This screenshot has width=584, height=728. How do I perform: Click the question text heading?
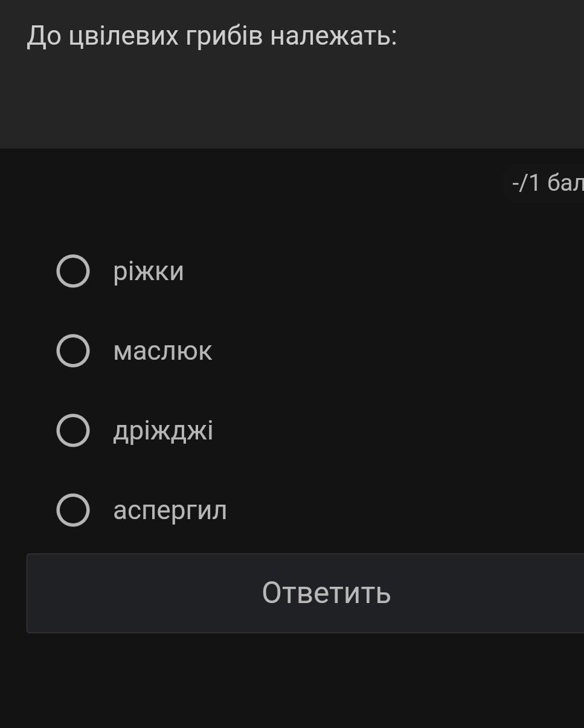click(x=211, y=37)
